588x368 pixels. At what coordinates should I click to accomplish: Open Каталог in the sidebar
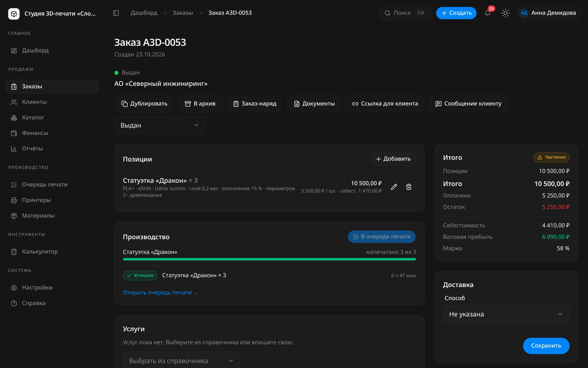point(52,118)
